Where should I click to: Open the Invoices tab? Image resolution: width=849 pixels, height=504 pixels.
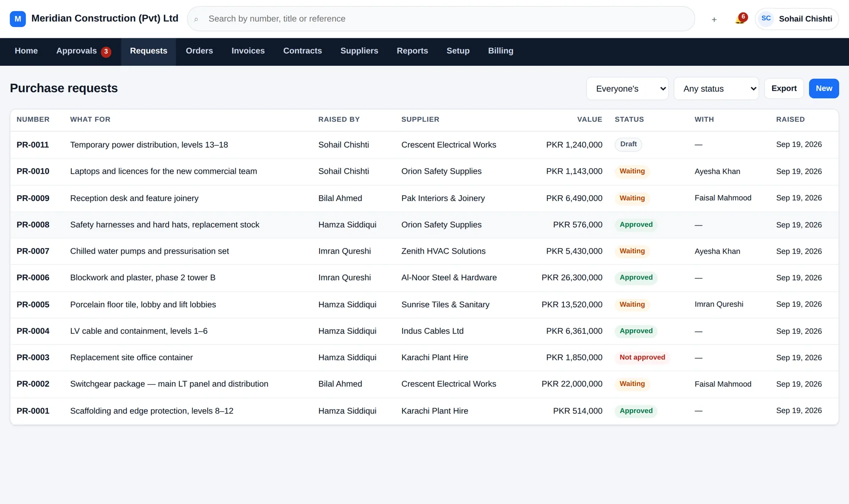click(x=248, y=51)
